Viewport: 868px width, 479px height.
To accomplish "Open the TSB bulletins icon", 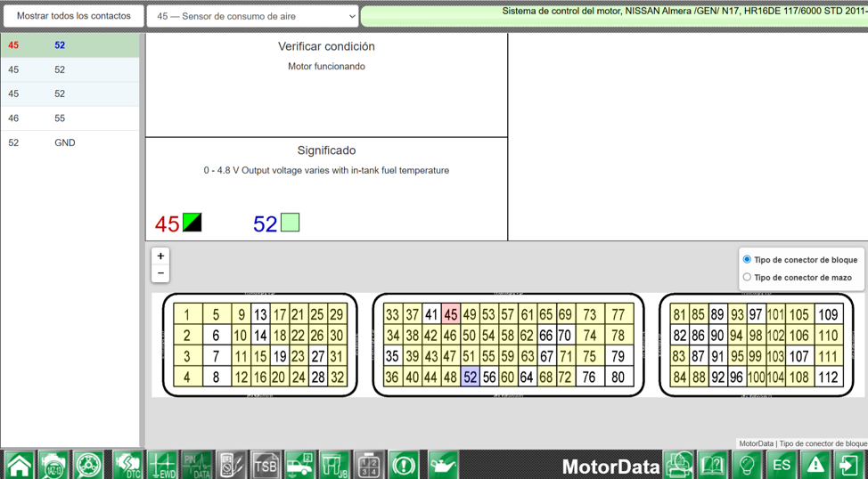I will [266, 465].
